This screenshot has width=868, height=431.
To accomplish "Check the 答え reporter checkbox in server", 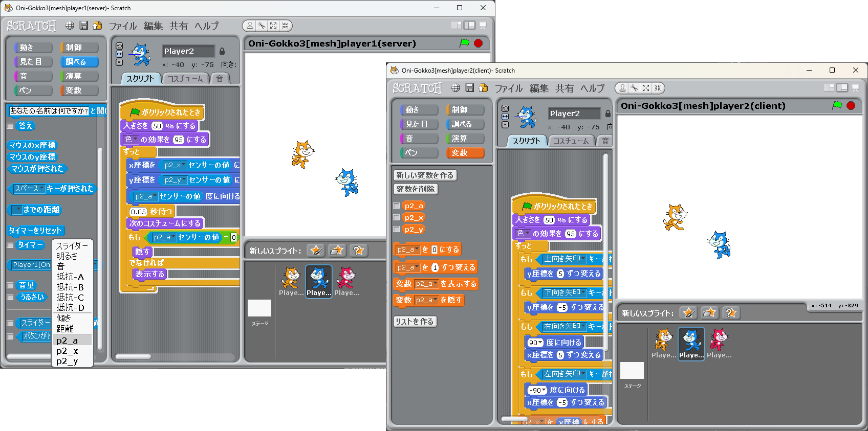I will (10, 126).
